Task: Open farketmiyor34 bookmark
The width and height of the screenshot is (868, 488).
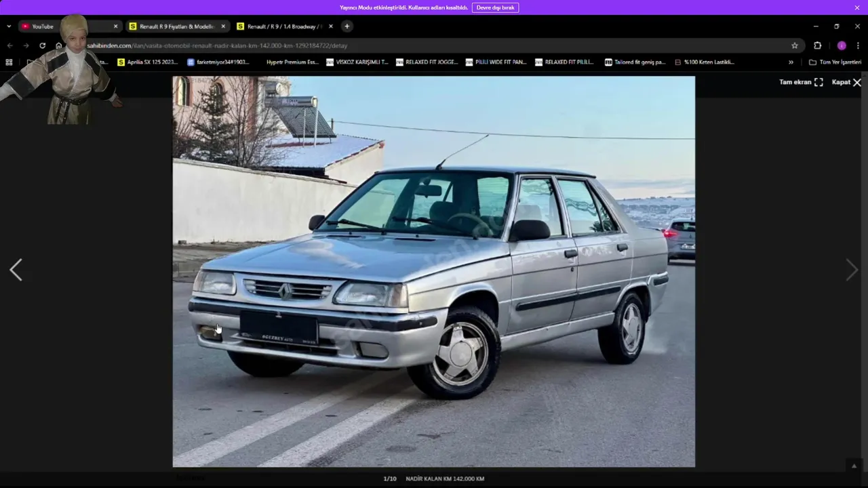Action: (218, 62)
